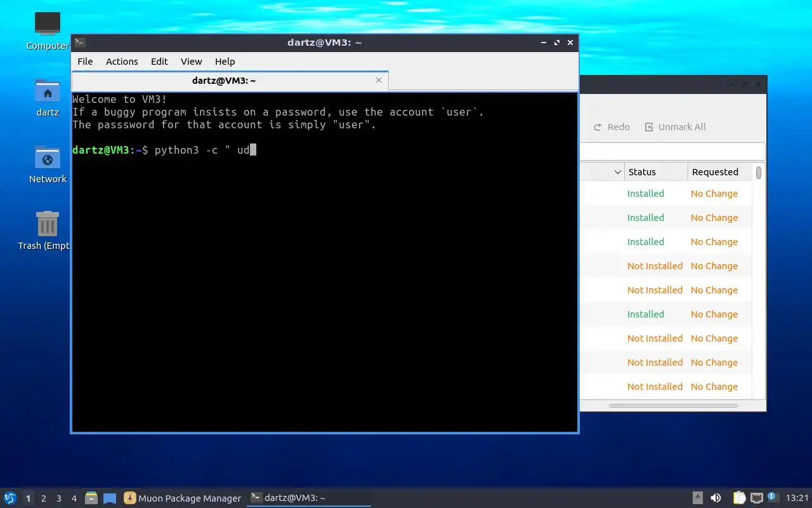Click the Muon package search field
The image size is (812, 508).
click(672, 152)
